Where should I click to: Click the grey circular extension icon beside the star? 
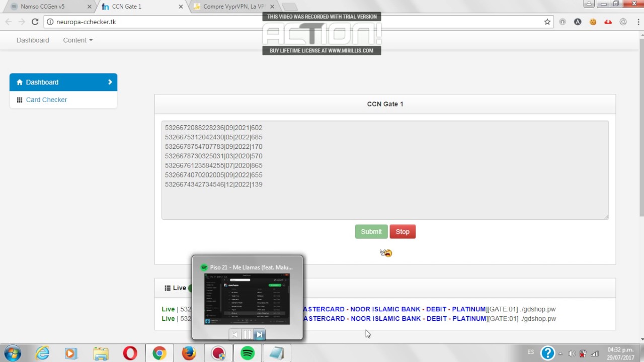click(562, 22)
